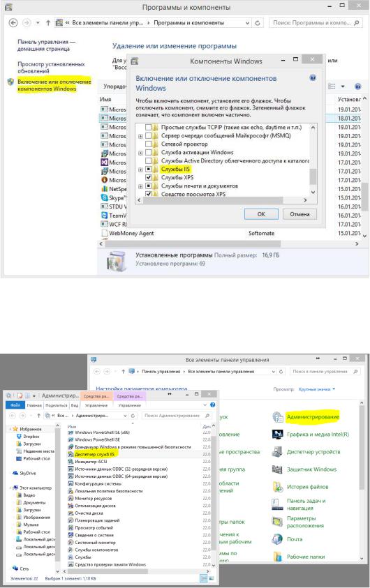Open Конфигурация системы shortcut
This screenshot has height=588, width=370.
tap(93, 484)
